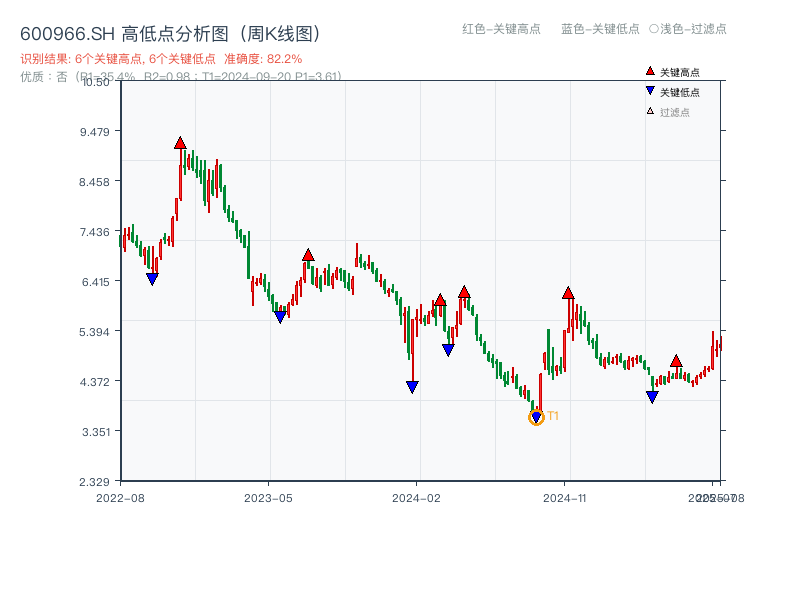Click the T1 label beside the orange circle
This screenshot has height=600, width=800.
552,413
